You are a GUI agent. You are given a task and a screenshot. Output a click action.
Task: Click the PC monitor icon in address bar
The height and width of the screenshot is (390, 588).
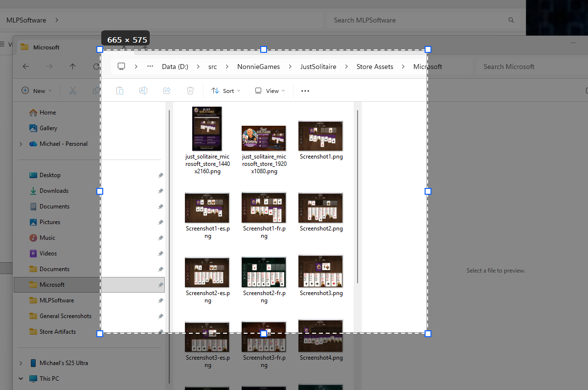(x=121, y=67)
